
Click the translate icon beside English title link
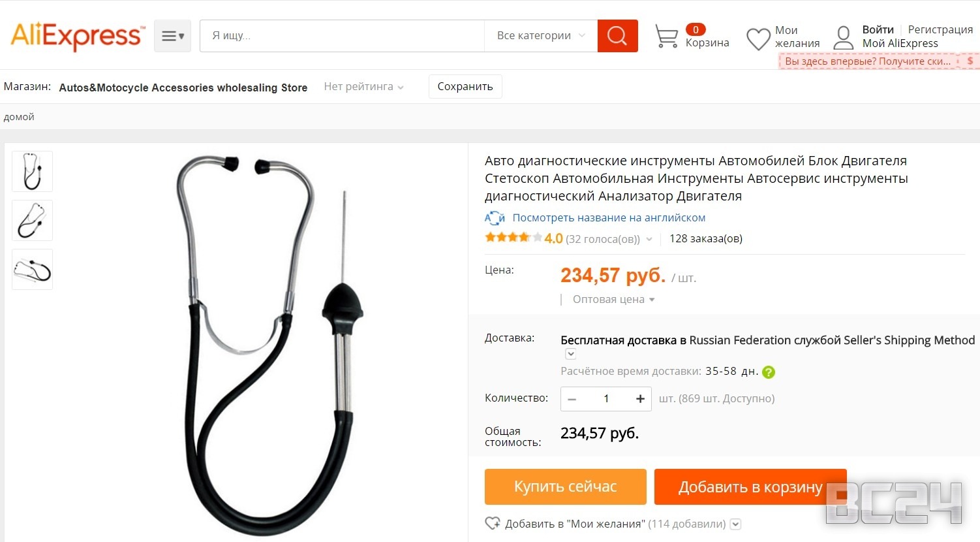[x=495, y=218]
